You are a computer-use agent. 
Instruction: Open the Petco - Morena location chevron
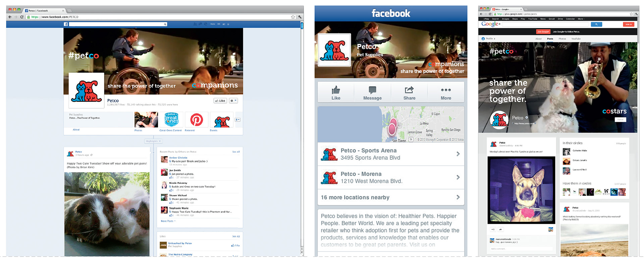click(458, 177)
